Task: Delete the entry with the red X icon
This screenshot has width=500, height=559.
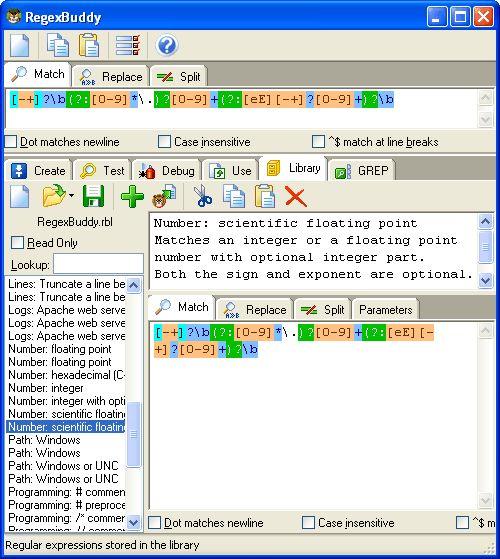Action: pos(295,196)
